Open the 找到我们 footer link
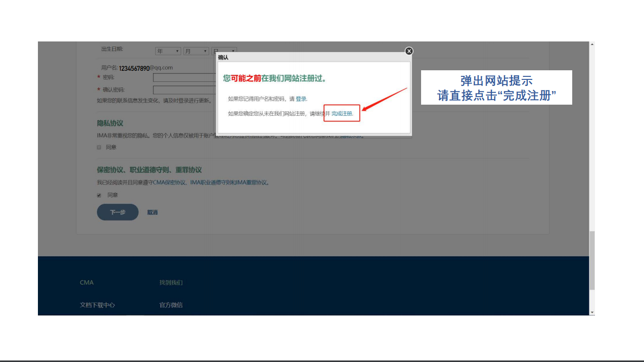 (172, 282)
